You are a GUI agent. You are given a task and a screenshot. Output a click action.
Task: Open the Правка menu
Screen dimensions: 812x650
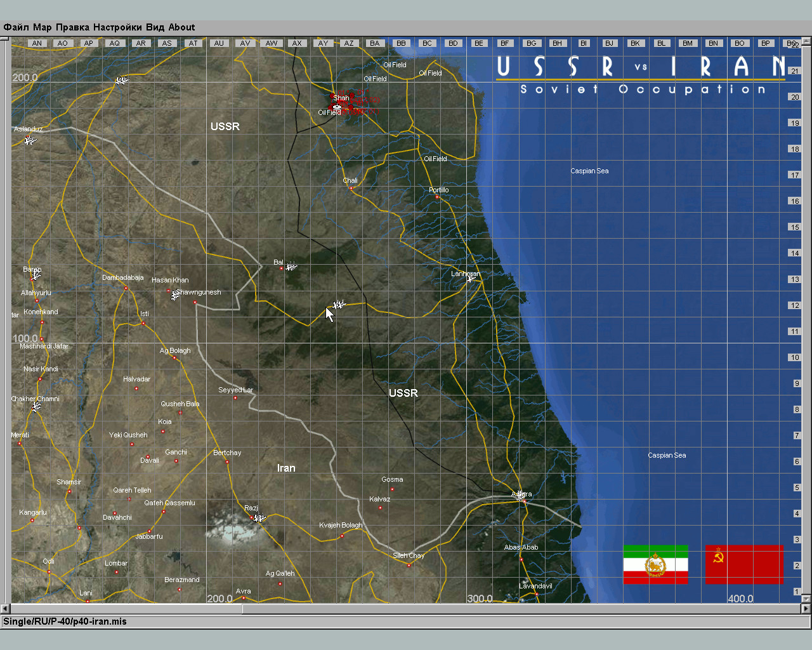(72, 27)
